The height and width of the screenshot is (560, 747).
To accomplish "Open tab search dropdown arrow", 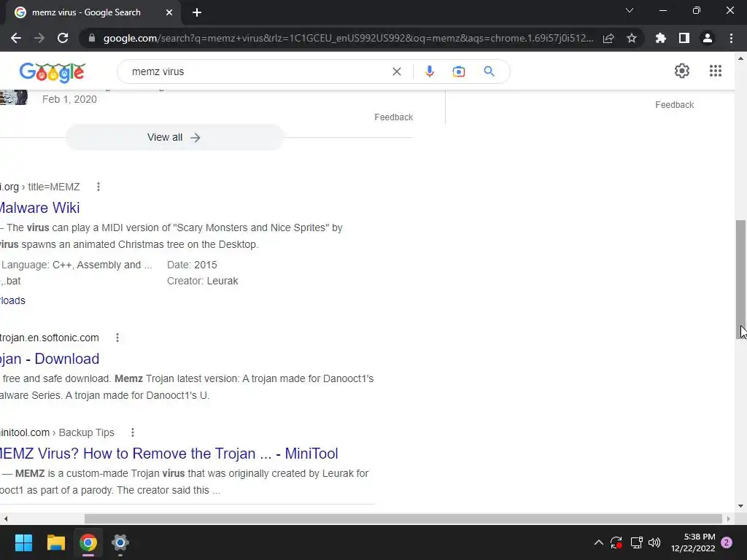I will point(630,10).
